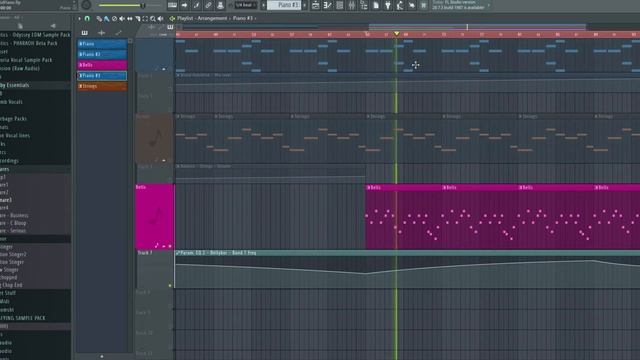
Task: Select the Playback speaker tool in playlist toolbar
Action: click(x=160, y=18)
